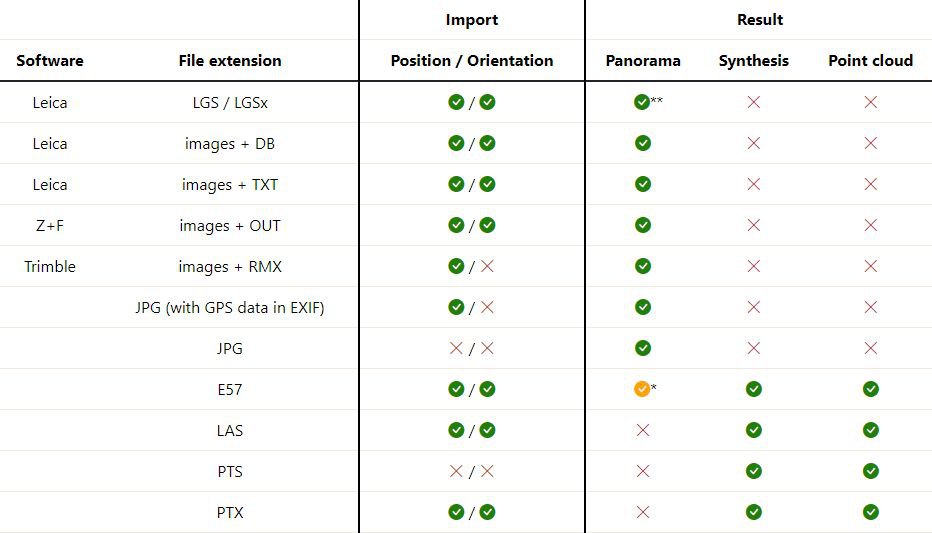This screenshot has height=533, width=932.
Task: Click the green Panorama check for images + RMX
Action: click(x=643, y=266)
